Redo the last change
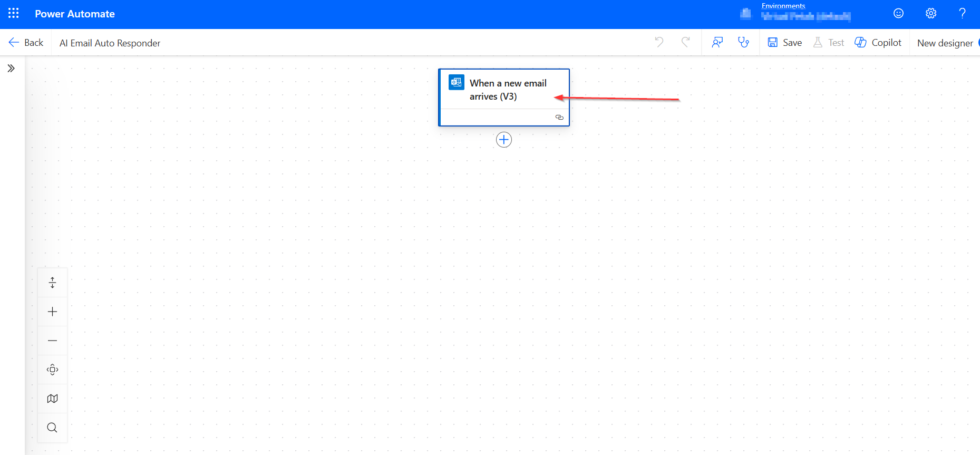Image resolution: width=980 pixels, height=455 pixels. 685,42
